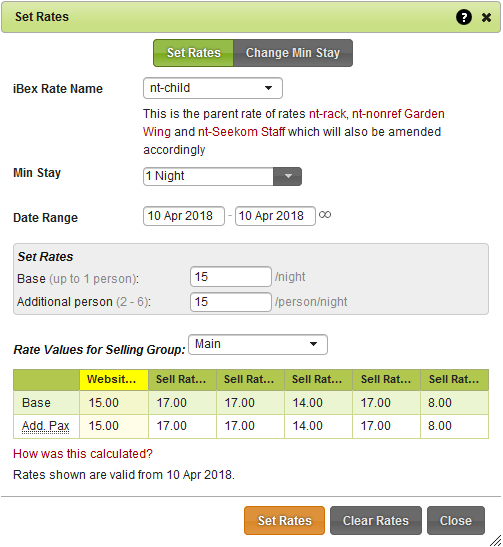Click the end date field
The image size is (503, 547).
(275, 216)
